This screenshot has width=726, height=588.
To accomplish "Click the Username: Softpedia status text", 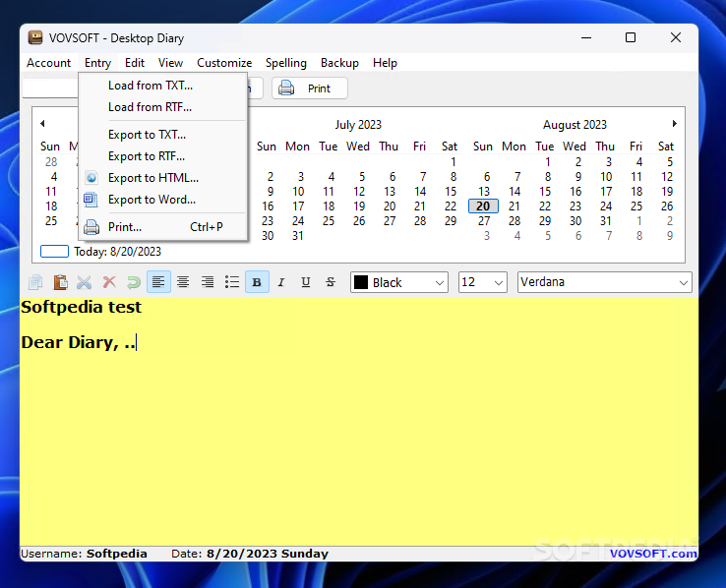I will [84, 554].
